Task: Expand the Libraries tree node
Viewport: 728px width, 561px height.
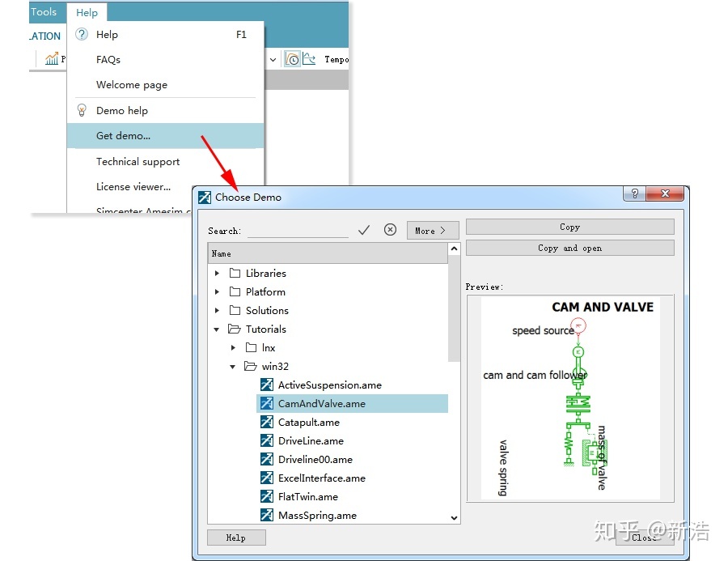Action: pyautogui.click(x=217, y=273)
